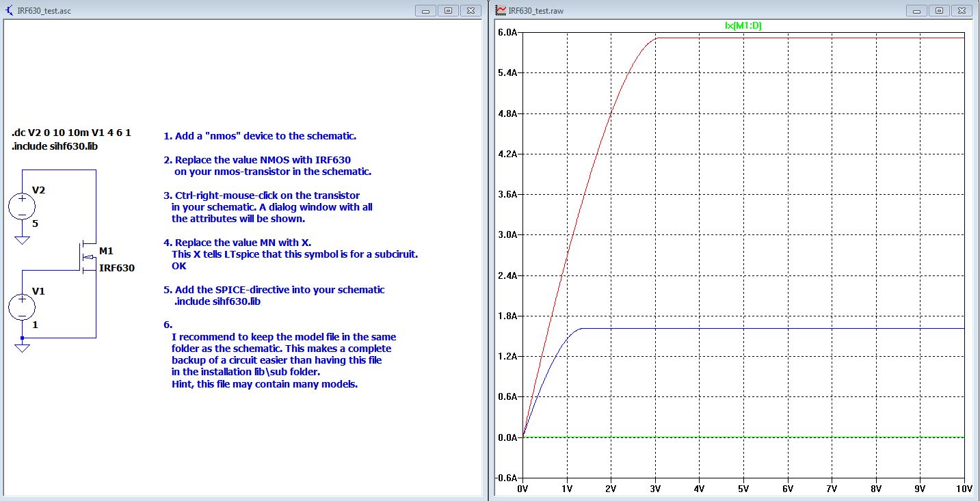The width and height of the screenshot is (980, 501).
Task: Click the M1 NMOS transistor symbol
Action: [88, 257]
